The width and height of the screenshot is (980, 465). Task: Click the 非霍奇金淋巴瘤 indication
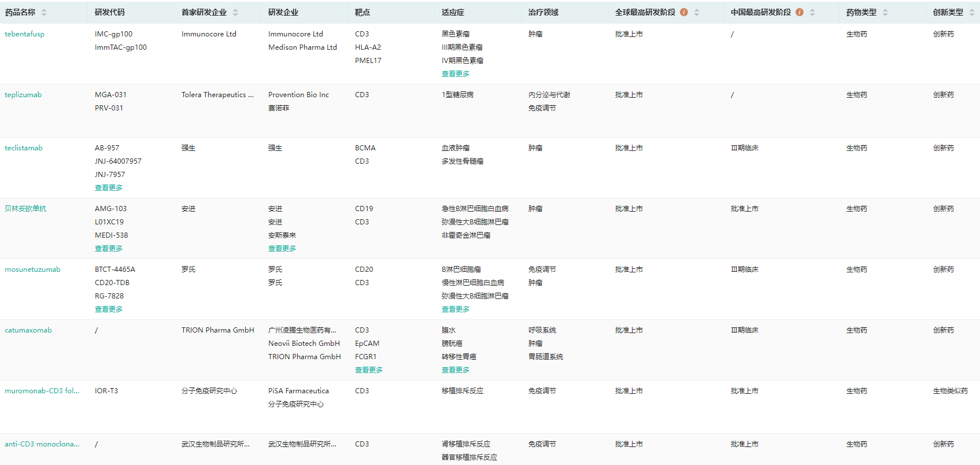point(466,235)
